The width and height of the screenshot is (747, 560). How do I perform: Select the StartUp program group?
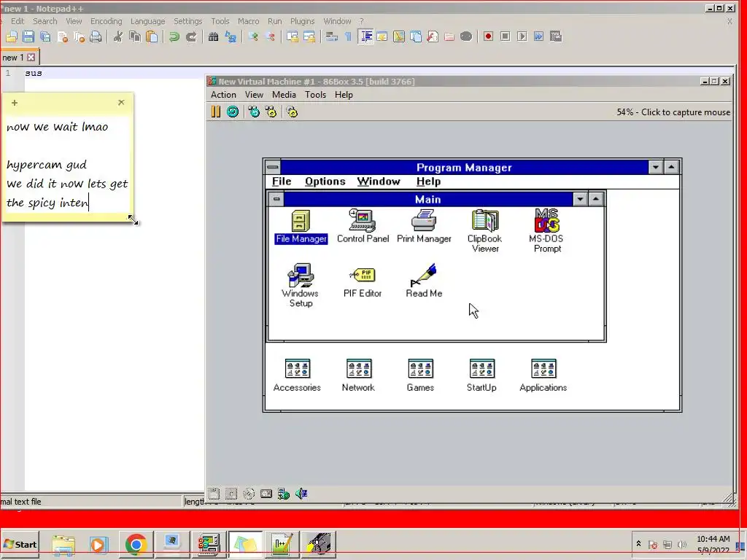[x=481, y=376]
